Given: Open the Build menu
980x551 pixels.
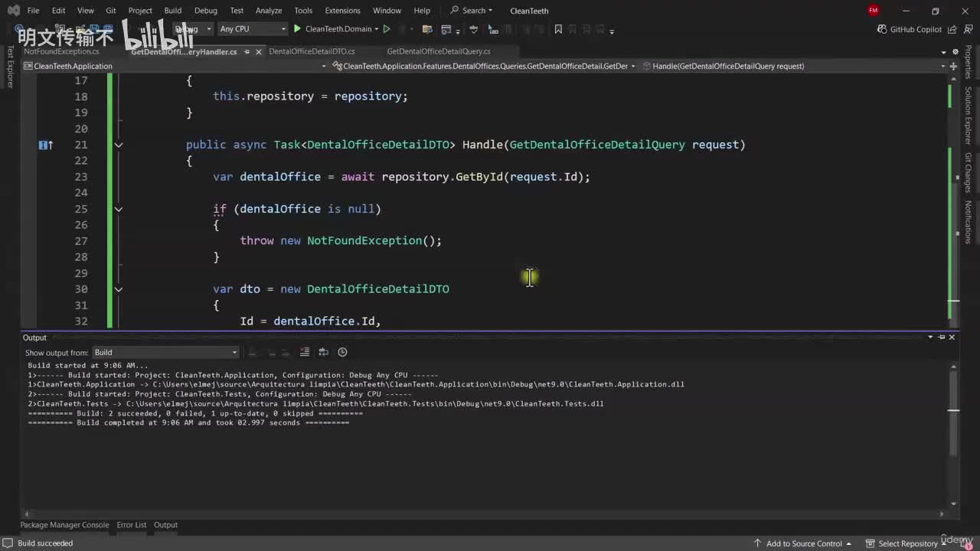Looking at the screenshot, I should tap(173, 11).
